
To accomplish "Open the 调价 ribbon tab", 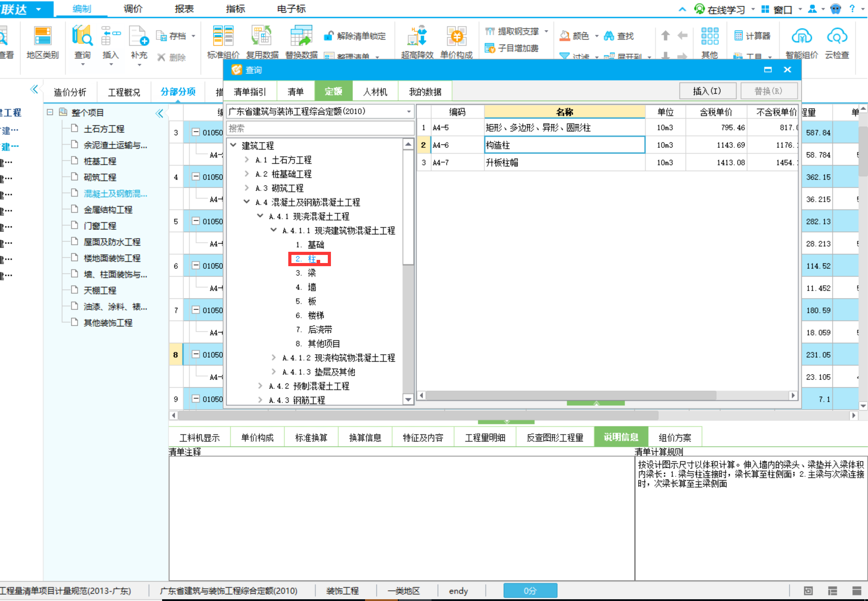I will coord(133,9).
